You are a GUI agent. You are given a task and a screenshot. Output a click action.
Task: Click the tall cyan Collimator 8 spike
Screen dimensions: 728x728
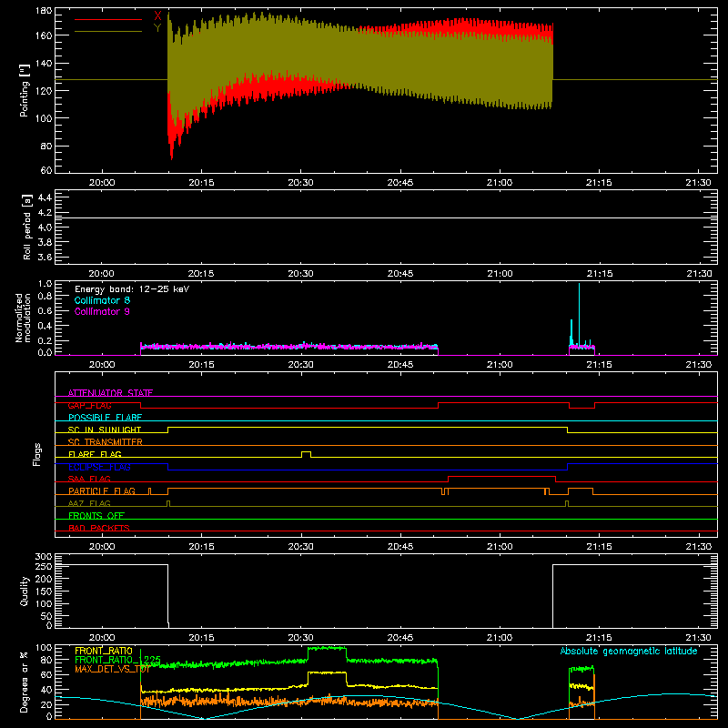coord(579,314)
